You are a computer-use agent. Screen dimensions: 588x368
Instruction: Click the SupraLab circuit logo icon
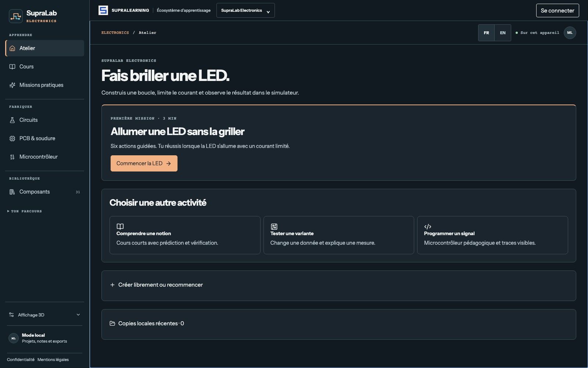(x=16, y=16)
